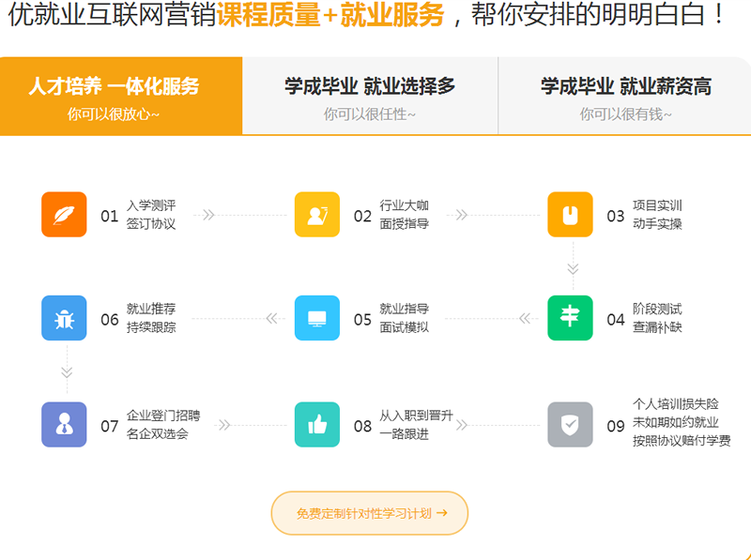Image resolution: width=751 pixels, height=560 pixels.
Task: Click the blue monitor icon for step 05
Action: [x=317, y=318]
